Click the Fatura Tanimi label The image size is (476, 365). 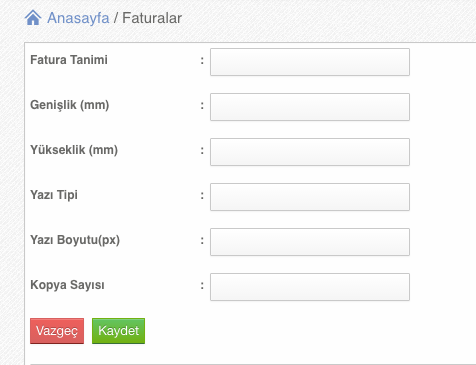pos(69,60)
